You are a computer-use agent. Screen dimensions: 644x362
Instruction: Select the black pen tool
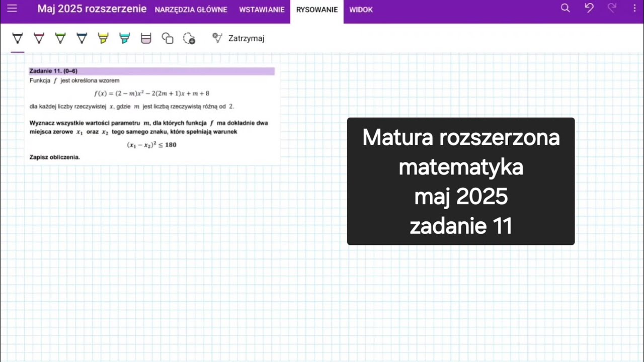[x=18, y=38]
